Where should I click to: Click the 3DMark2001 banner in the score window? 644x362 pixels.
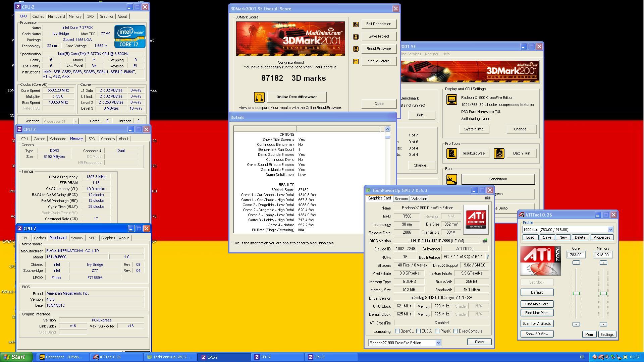click(290, 39)
